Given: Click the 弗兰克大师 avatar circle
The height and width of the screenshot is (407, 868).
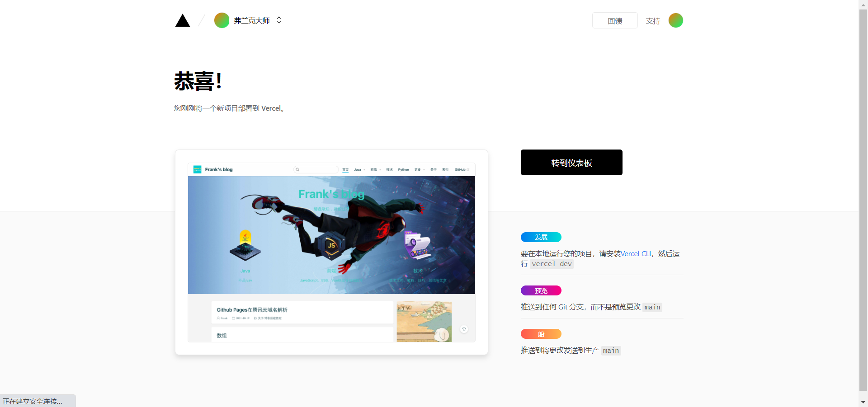Looking at the screenshot, I should [x=222, y=20].
